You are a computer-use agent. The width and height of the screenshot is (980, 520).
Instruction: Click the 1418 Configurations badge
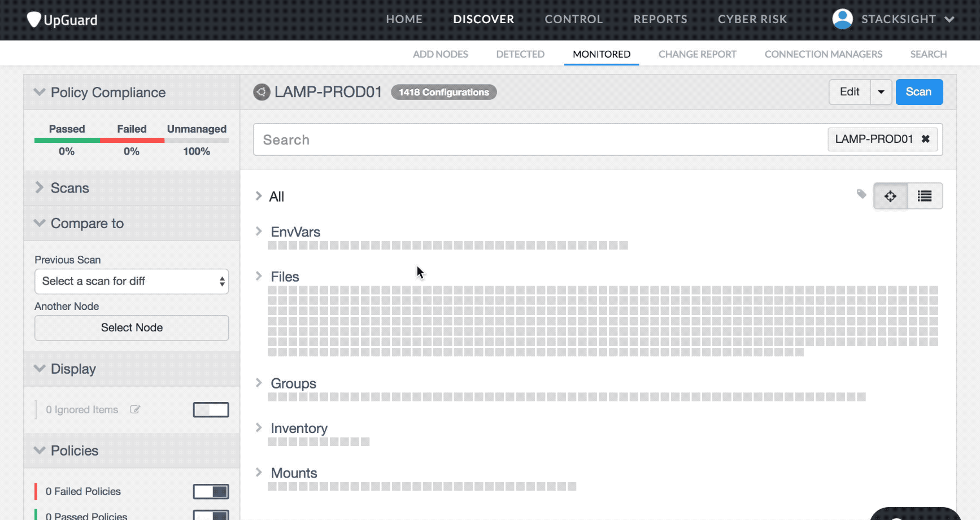point(444,92)
